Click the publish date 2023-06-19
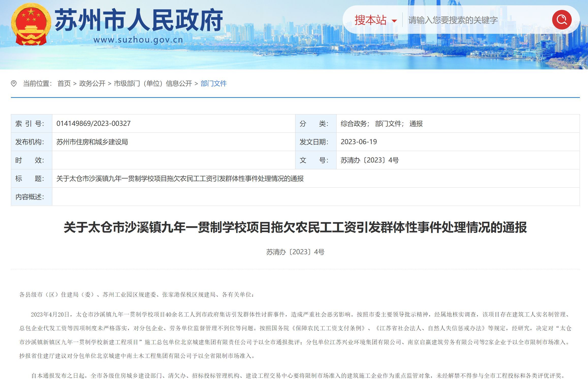Viewport: 588px width, 391px height. click(x=359, y=142)
